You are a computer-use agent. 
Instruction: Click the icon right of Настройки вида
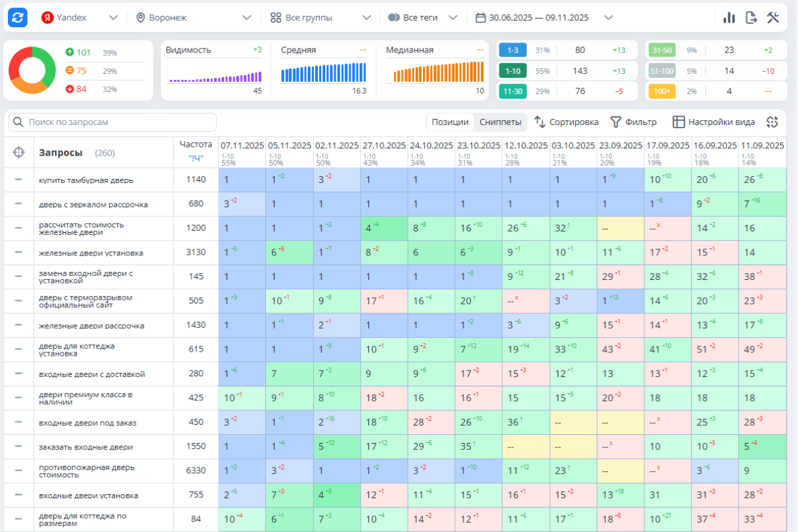pyautogui.click(x=772, y=122)
